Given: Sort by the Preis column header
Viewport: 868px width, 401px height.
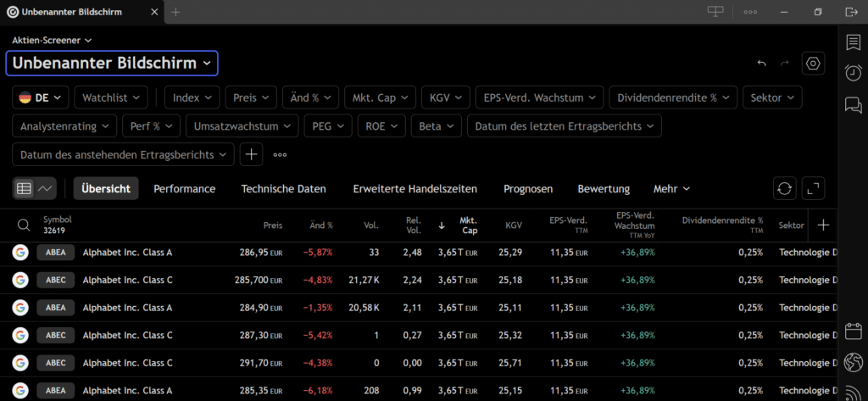Looking at the screenshot, I should (x=273, y=226).
